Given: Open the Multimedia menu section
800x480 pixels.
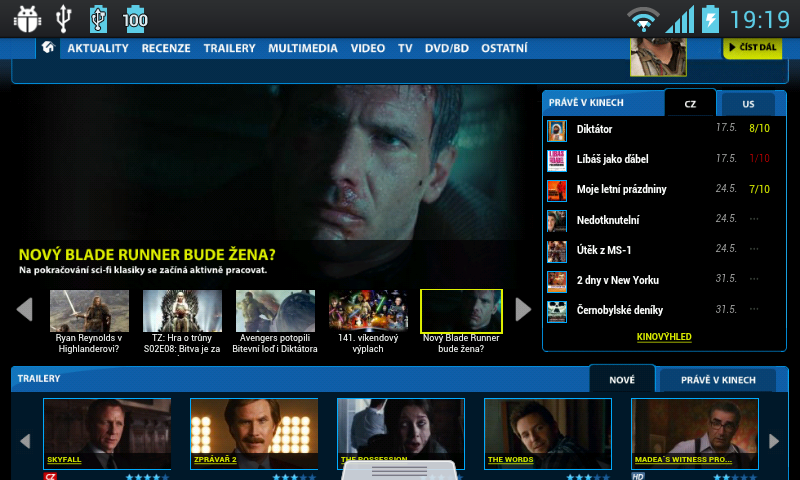Looking at the screenshot, I should click(303, 48).
